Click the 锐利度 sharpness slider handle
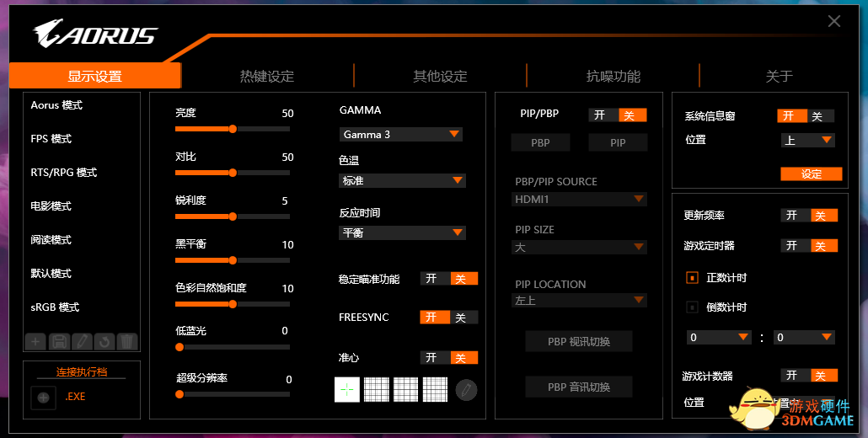The image size is (868, 438). point(233,216)
